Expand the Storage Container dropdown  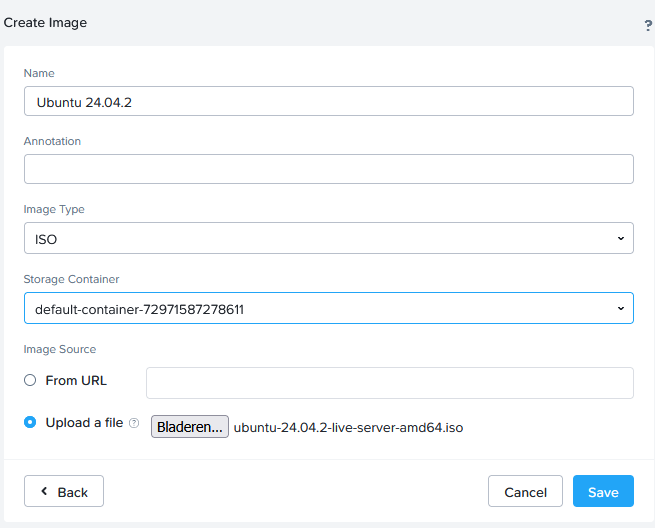[328, 308]
